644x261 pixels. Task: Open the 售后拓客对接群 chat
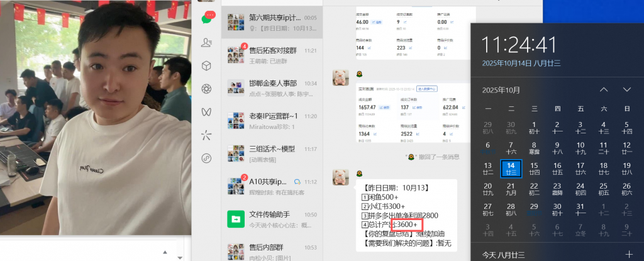click(x=272, y=55)
